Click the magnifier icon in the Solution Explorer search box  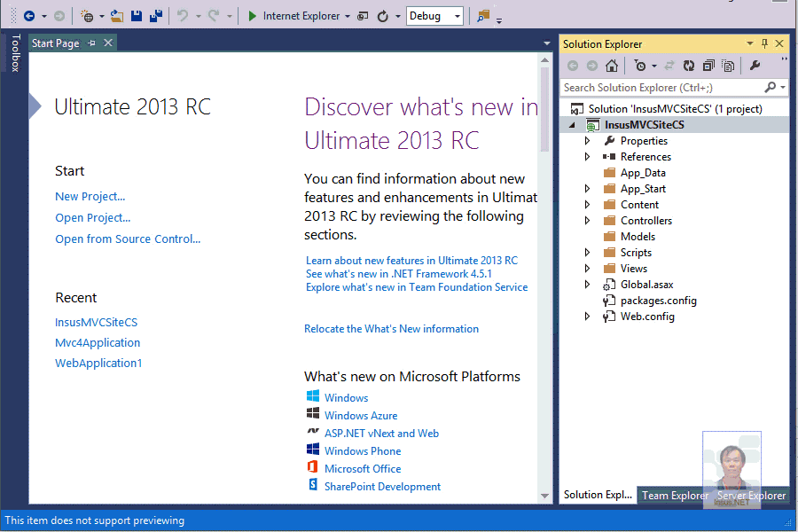point(771,88)
